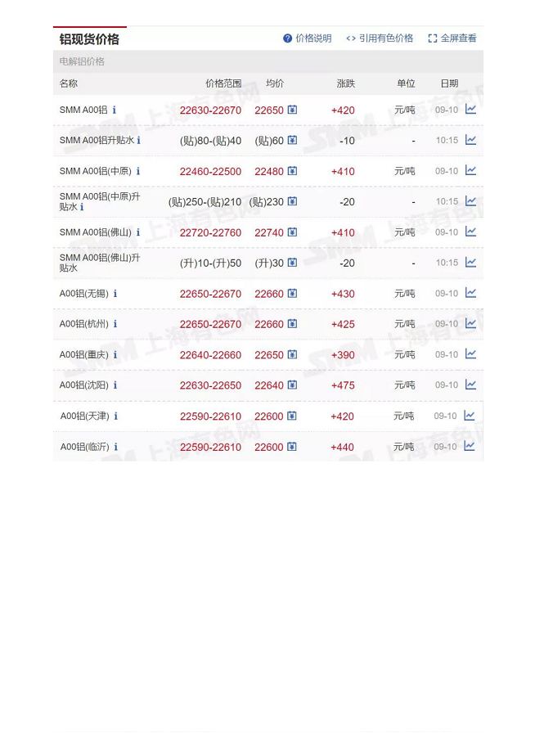Select the 电解铝价格 section tab

click(x=82, y=61)
